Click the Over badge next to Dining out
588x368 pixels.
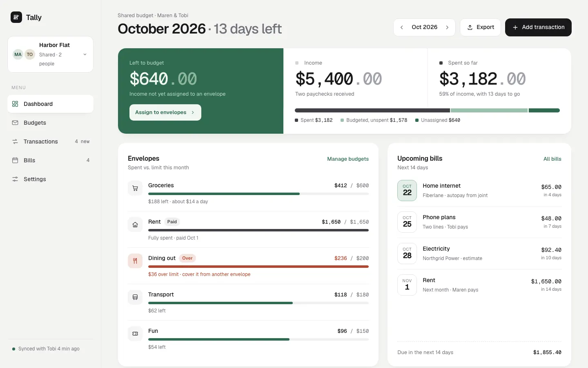pyautogui.click(x=187, y=258)
